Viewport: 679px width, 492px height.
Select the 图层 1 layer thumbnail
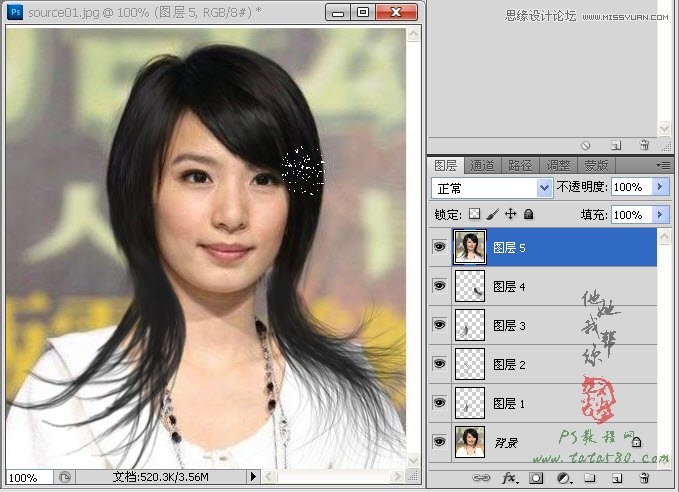[x=469, y=403]
